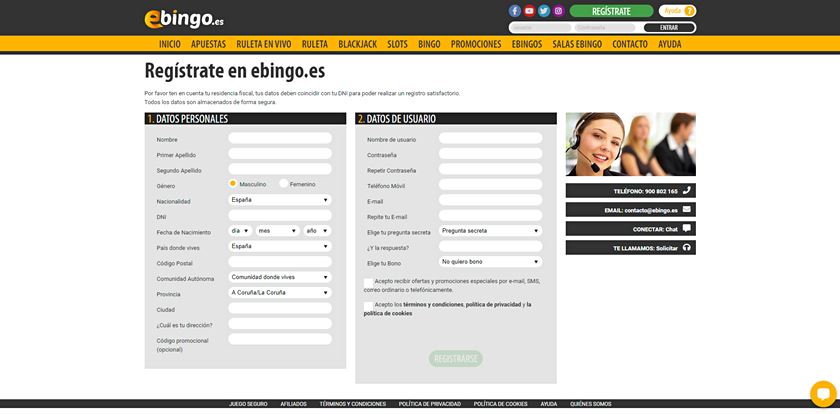Open the SLOTS menu item
This screenshot has width=840, height=414.
point(398,44)
